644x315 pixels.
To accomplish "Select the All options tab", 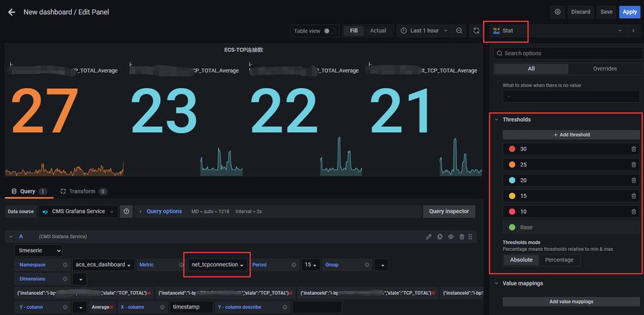I will pos(531,69).
